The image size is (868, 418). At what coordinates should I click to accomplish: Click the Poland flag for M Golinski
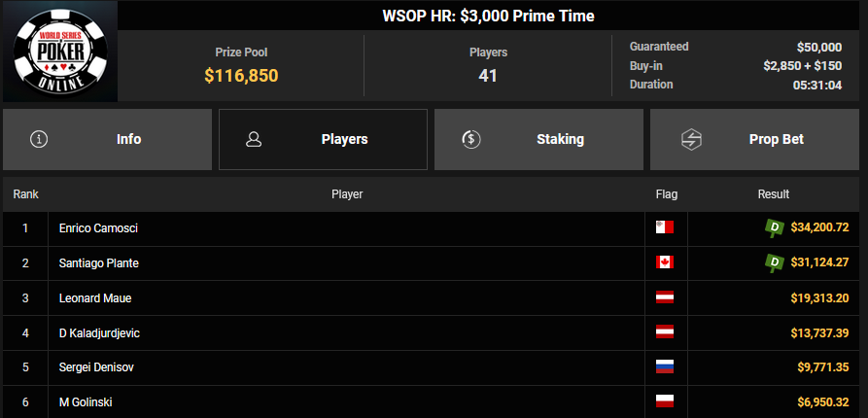[x=665, y=402]
